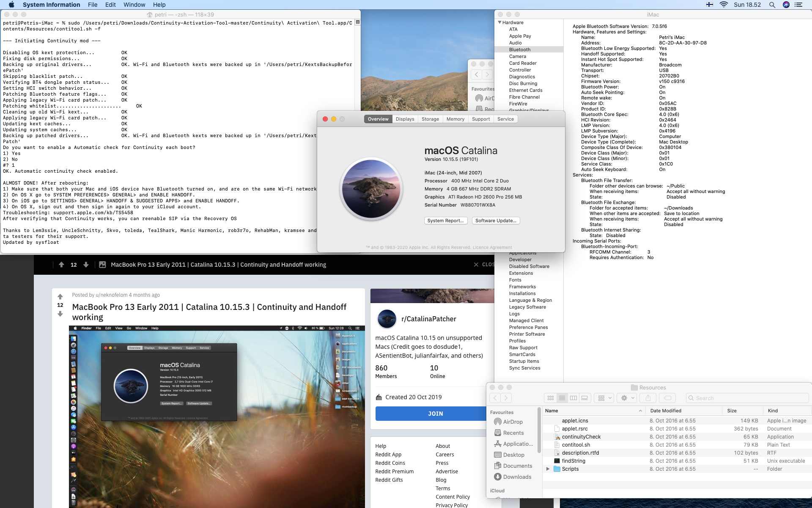Open Wi-Fi status menu in menu bar
The image size is (812, 508).
coord(724,5)
